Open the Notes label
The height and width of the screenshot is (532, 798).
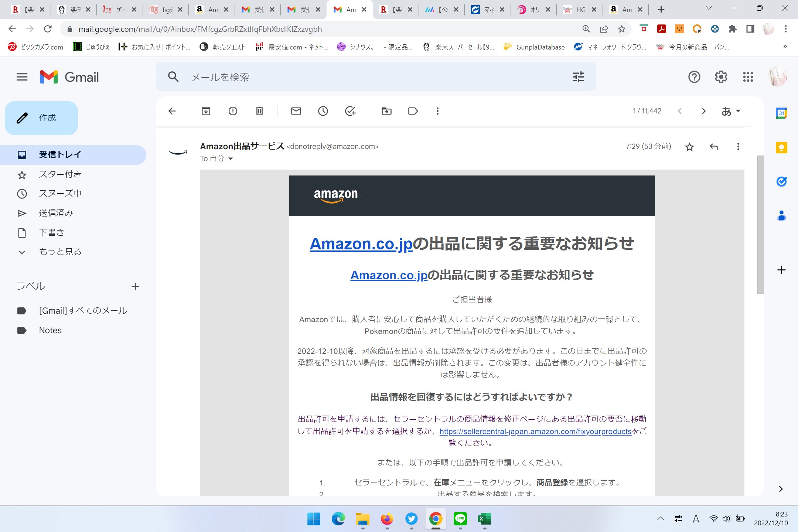point(73,330)
